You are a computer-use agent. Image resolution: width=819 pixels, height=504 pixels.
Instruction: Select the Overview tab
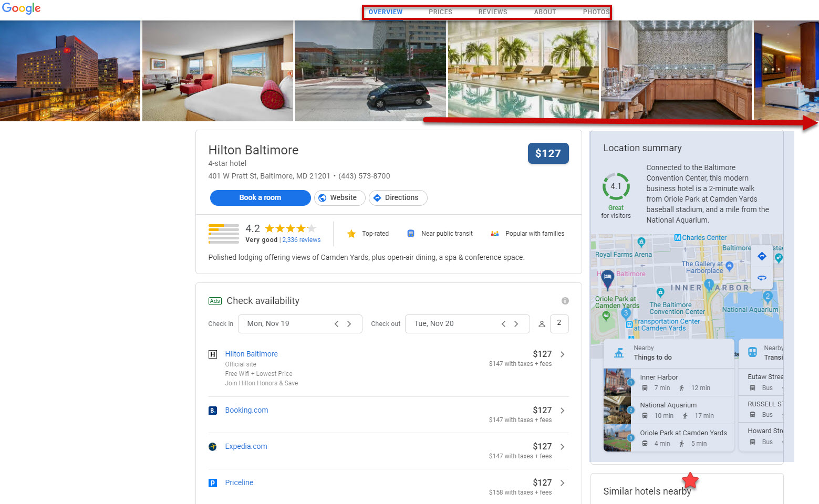point(386,12)
